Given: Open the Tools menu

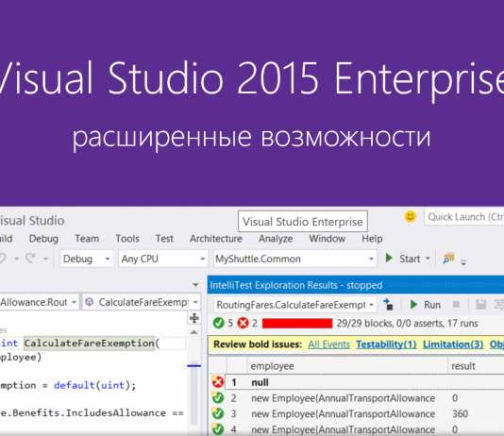Looking at the screenshot, I should [x=127, y=239].
